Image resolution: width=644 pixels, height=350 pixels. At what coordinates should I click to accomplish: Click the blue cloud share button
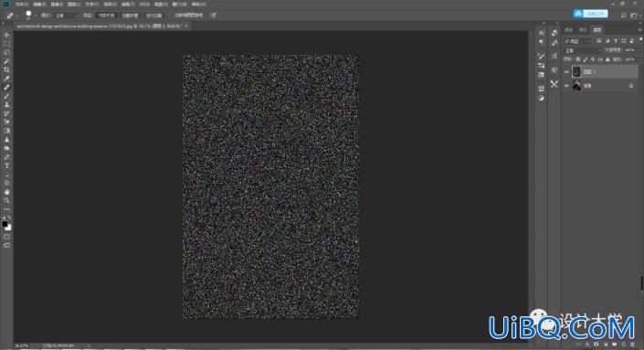(590, 14)
